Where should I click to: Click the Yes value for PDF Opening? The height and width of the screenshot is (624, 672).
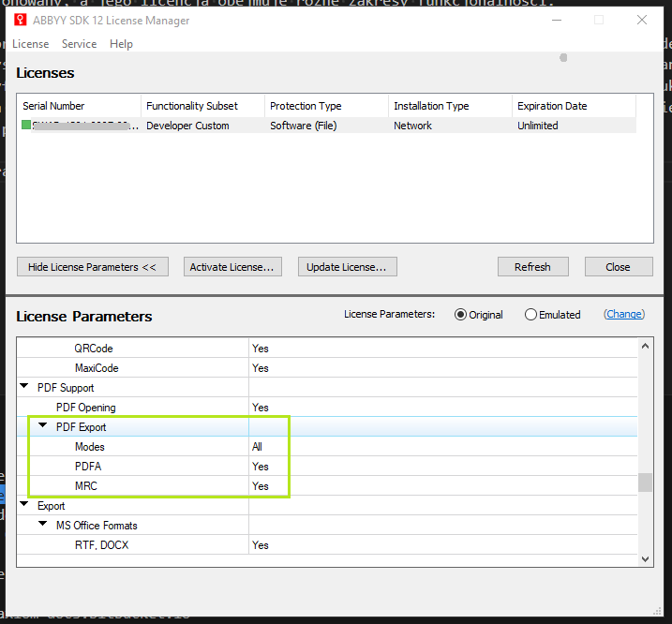tap(261, 408)
